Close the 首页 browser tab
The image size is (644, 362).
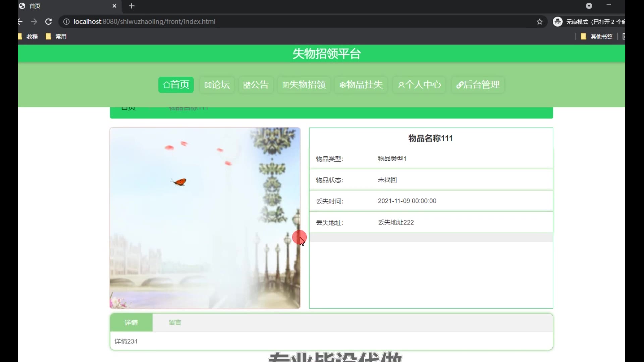114,6
